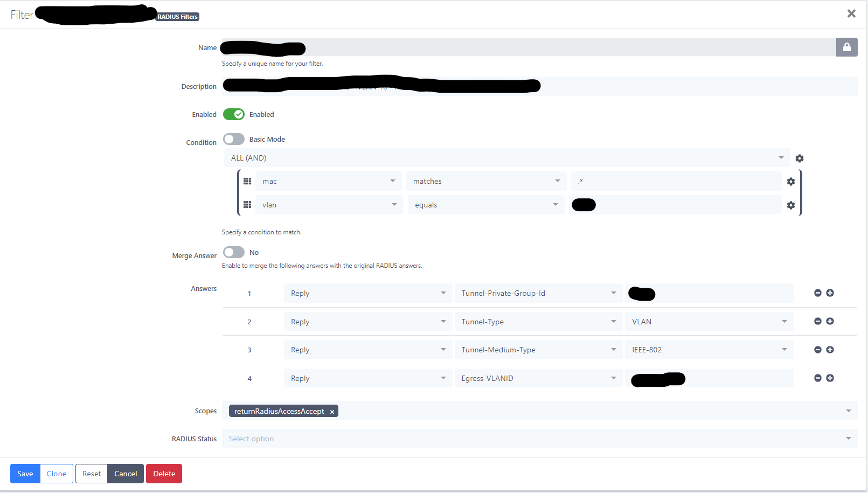This screenshot has width=868, height=493.
Task: Disable the Enabled toggle
Action: tap(233, 114)
